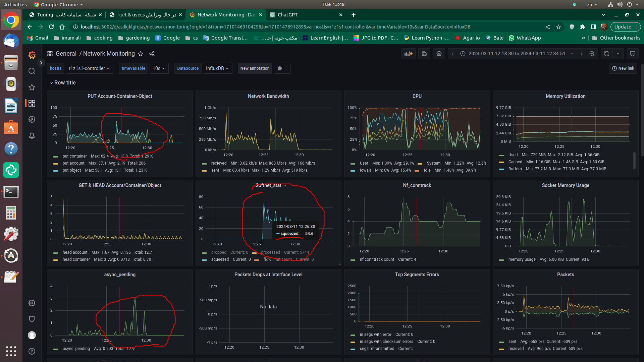Toggle the squeezed series in Softnet_stat legend

[x=220, y=259]
